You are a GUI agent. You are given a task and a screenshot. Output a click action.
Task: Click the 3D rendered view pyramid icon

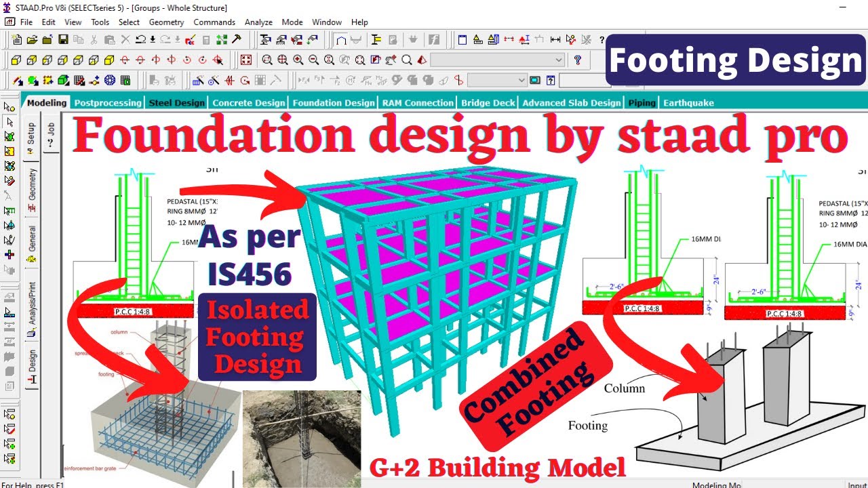pos(422,60)
